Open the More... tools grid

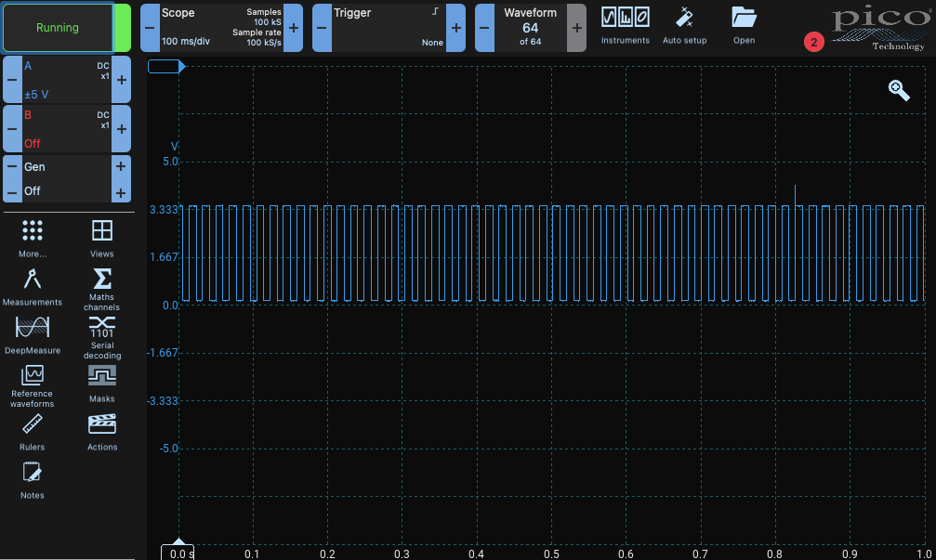pos(33,239)
